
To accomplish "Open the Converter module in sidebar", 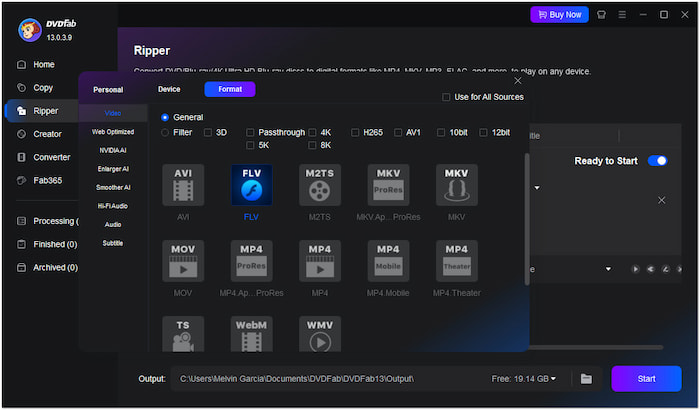I will 50,157.
